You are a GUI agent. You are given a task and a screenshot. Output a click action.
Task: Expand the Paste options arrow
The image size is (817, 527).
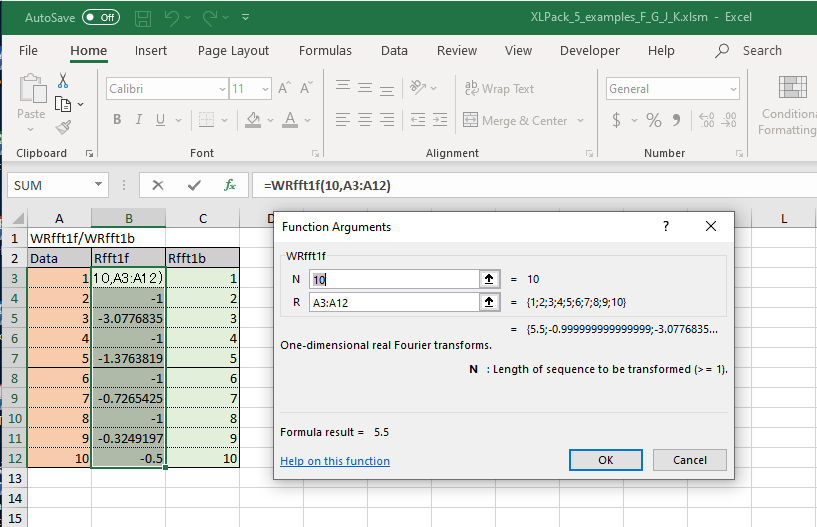click(30, 129)
